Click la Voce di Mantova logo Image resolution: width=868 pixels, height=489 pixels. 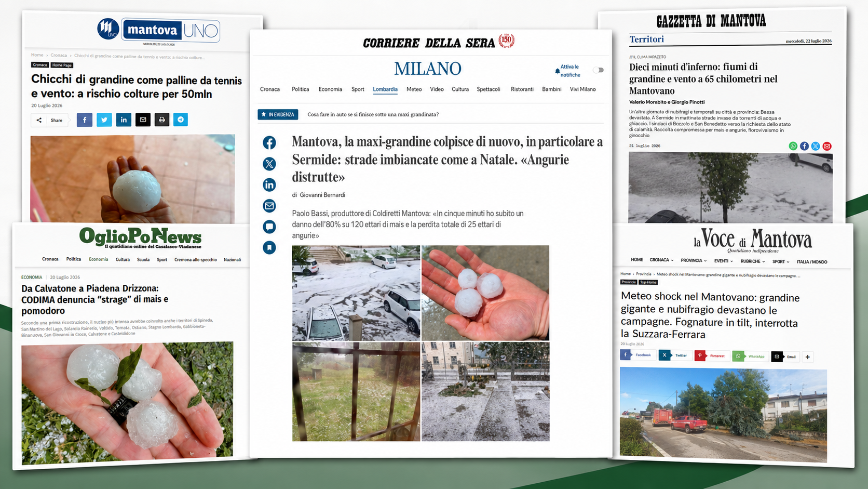pos(752,241)
